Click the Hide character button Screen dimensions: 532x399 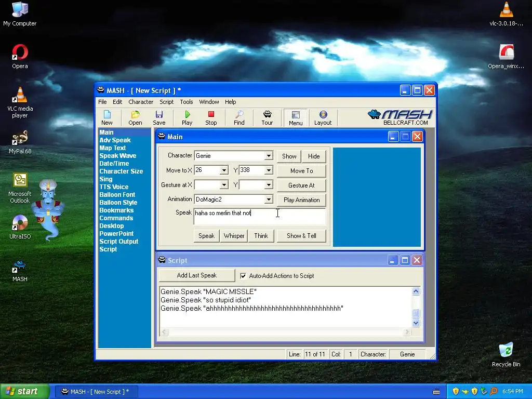314,156
